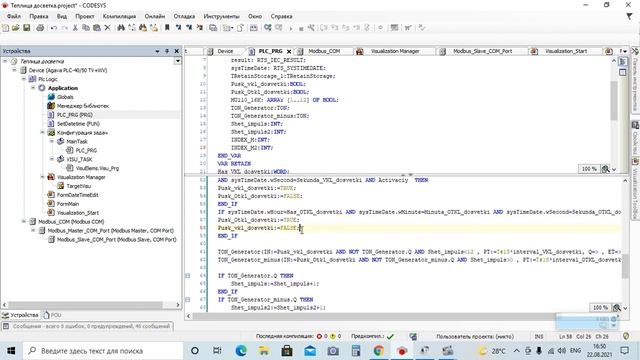Image resolution: width=640 pixels, height=360 pixels.
Task: Start the application with play icon
Action: pos(291,28)
